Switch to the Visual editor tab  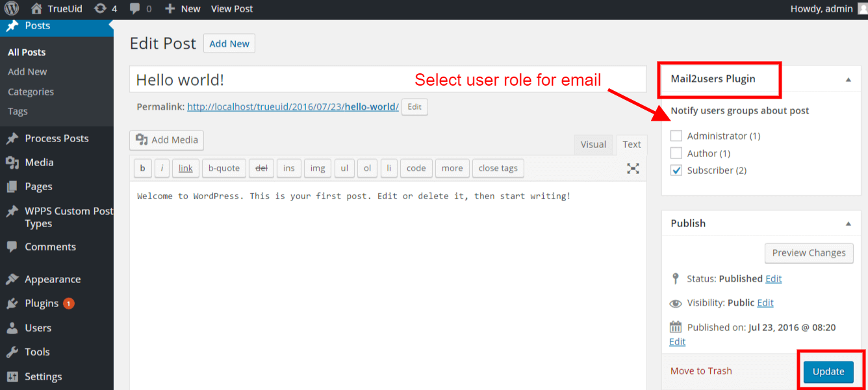coord(593,144)
